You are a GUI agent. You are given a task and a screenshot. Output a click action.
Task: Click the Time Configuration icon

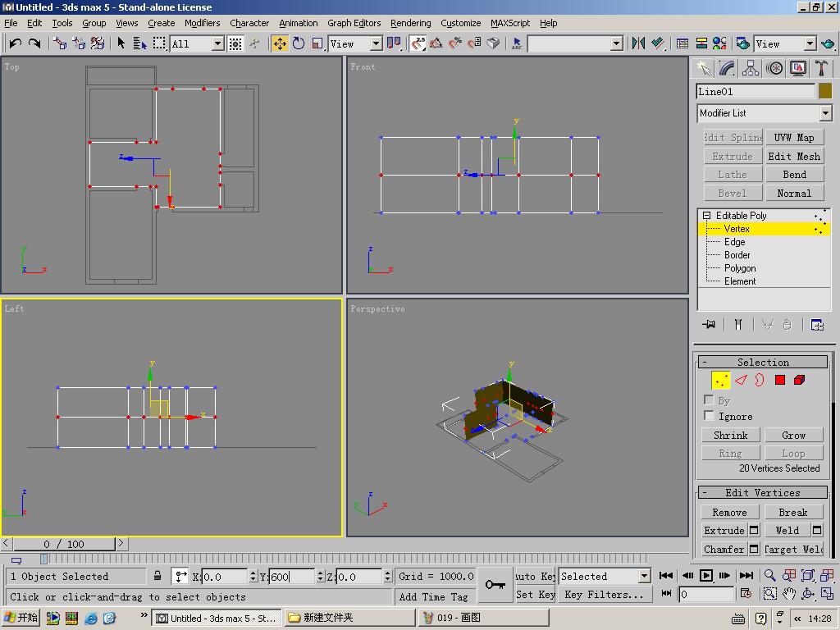746,594
